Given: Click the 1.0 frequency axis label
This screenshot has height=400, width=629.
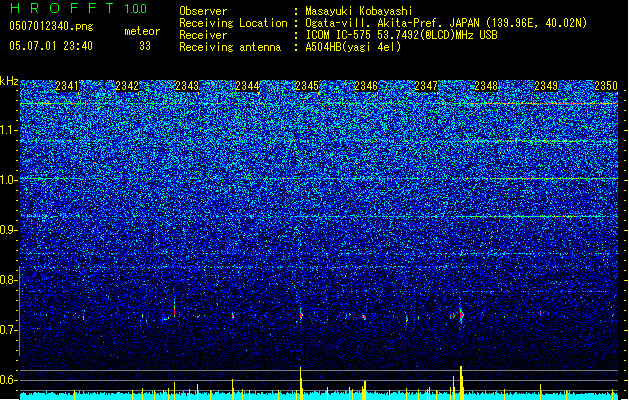Looking at the screenshot, I should 8,180.
